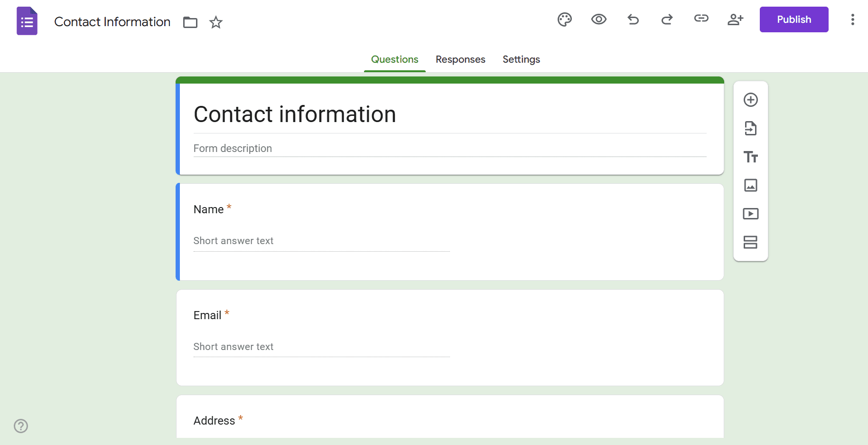Preview the form with the eye icon
Viewport: 868px width, 445px height.
598,19
